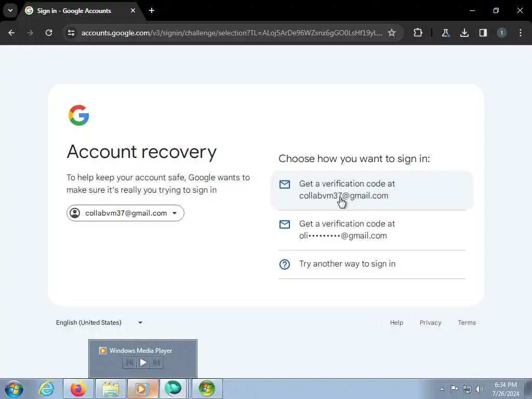Launch Internet Explorer from taskbar
This screenshot has width=532, height=399.
tap(46, 389)
